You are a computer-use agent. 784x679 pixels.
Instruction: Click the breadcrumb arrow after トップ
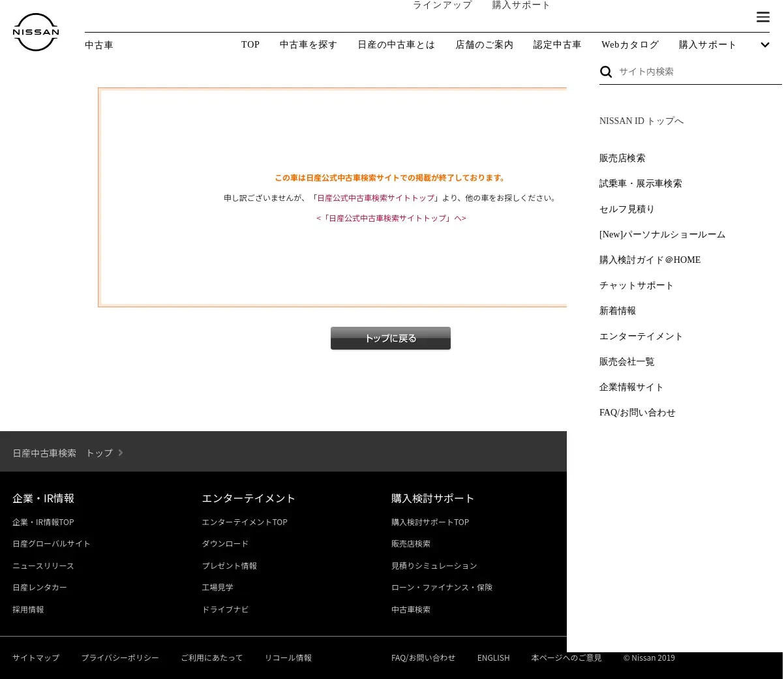point(121,453)
